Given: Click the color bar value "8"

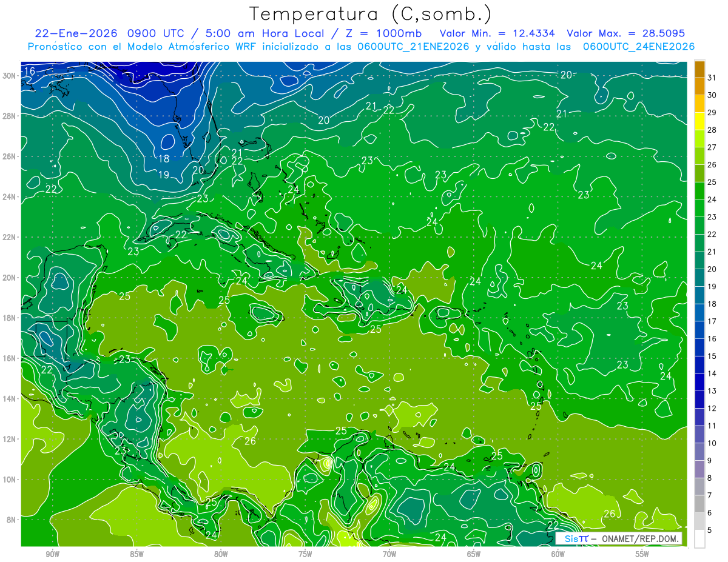Looking at the screenshot, I should (x=710, y=478).
